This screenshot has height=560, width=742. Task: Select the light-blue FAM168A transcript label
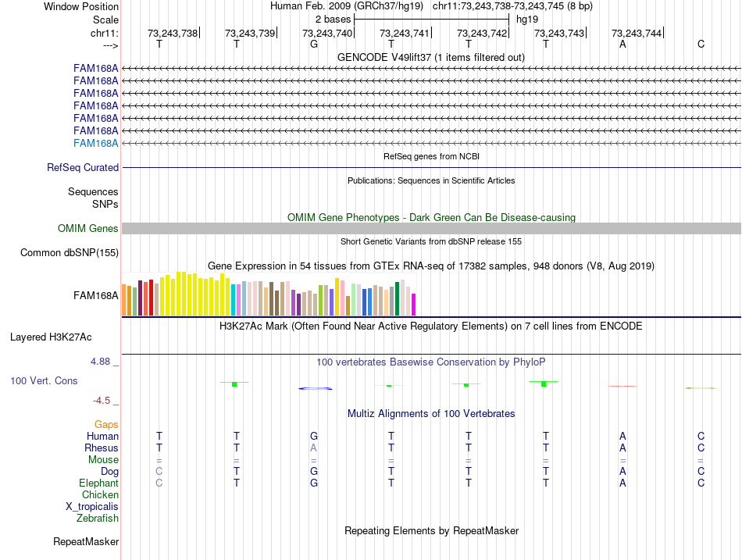coord(95,143)
